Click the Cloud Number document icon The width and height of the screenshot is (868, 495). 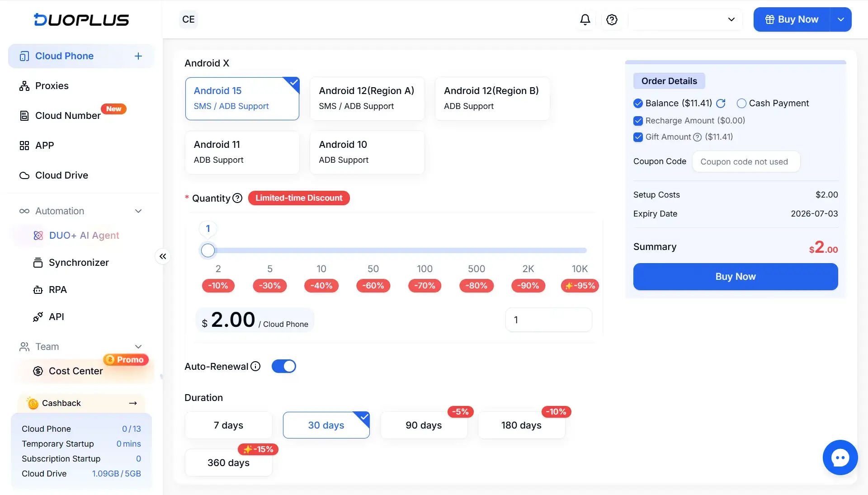(24, 116)
